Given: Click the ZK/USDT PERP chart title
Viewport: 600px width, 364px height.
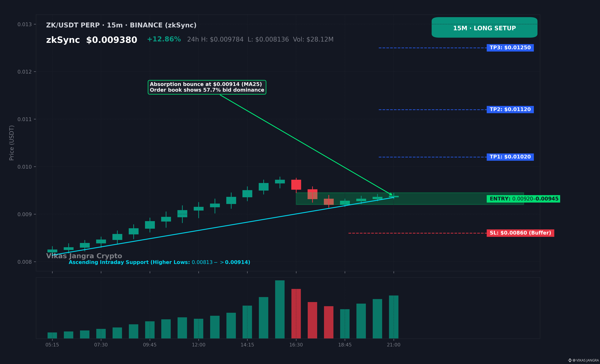Looking at the screenshot, I should [x=121, y=25].
